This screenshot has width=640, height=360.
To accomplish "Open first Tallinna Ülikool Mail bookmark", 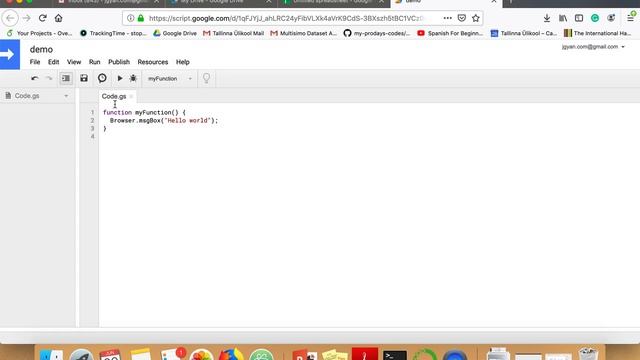I will [233, 33].
